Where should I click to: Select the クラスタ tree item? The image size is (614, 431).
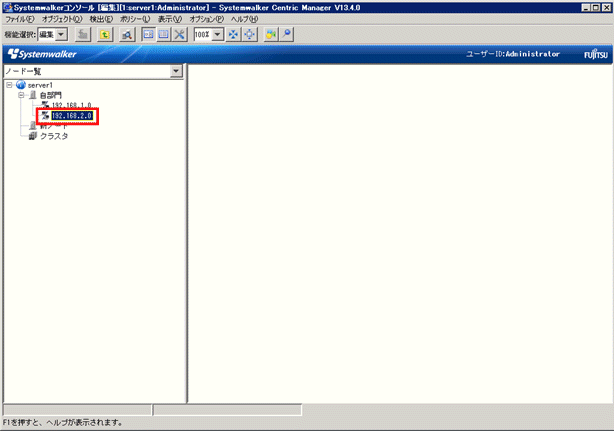click(54, 136)
